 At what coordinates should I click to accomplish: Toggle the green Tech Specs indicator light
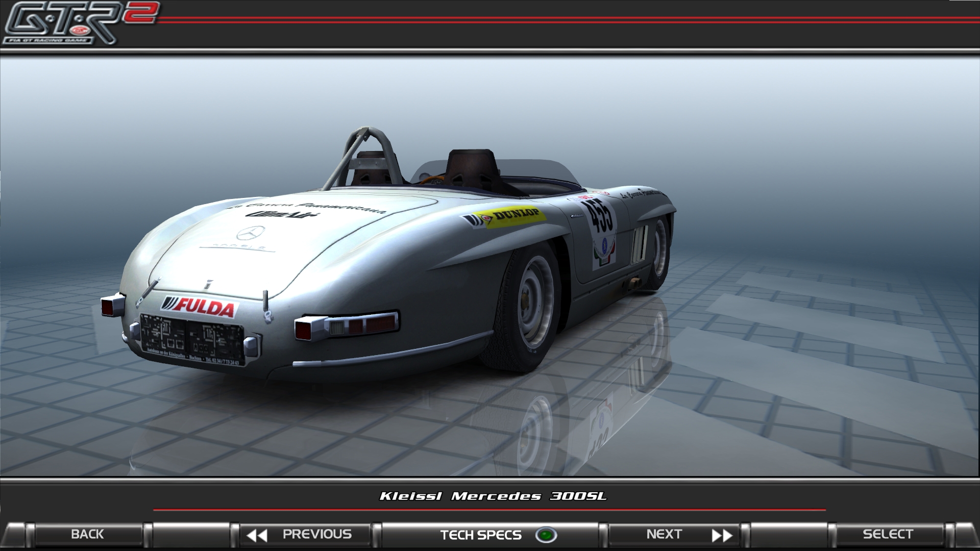click(546, 535)
